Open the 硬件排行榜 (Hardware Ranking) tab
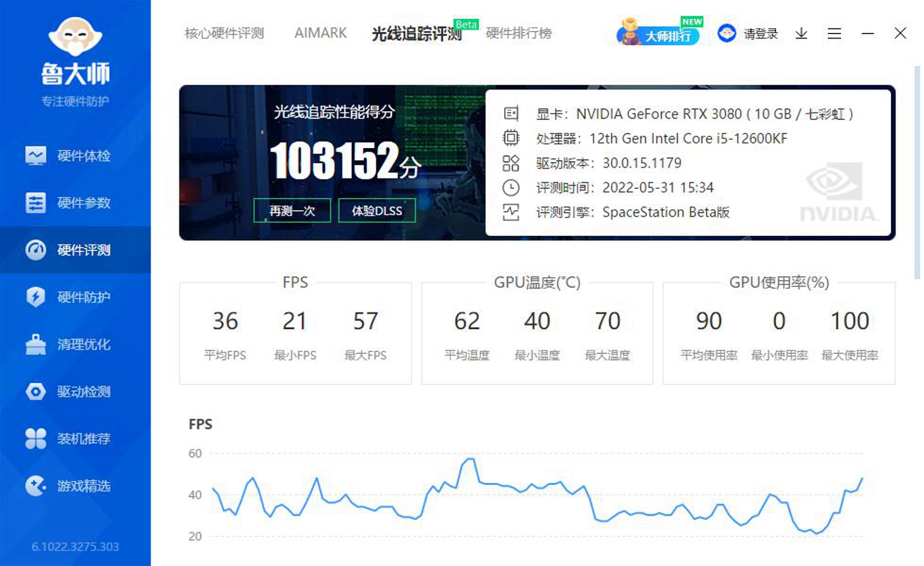The image size is (924, 566). click(x=519, y=33)
